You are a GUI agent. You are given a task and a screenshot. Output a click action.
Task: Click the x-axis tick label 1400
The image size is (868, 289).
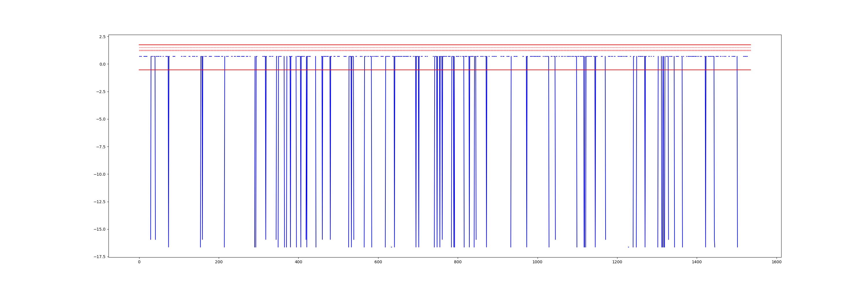pos(697,262)
